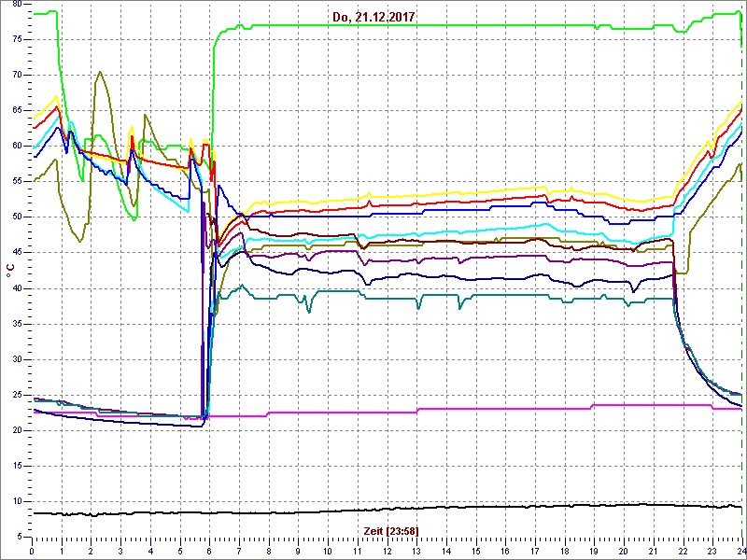Click the "Zeit [23:58]" time axis label
747x560 pixels.
[x=391, y=530]
